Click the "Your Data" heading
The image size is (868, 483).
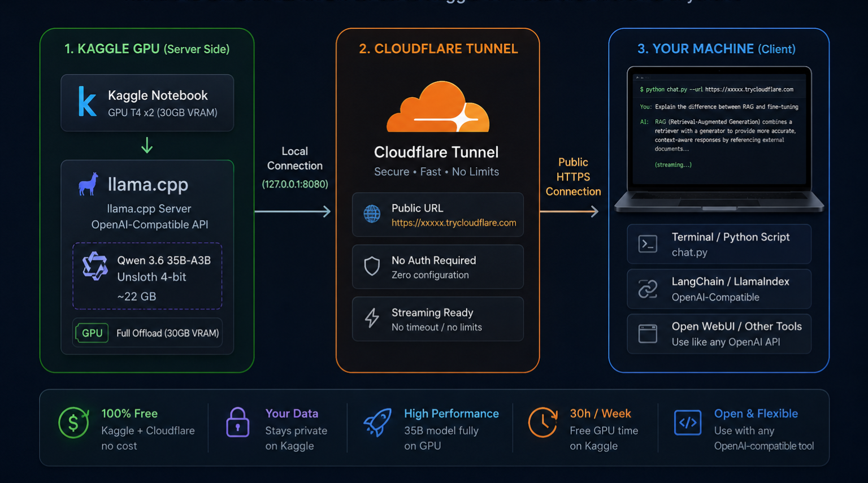[x=292, y=414]
